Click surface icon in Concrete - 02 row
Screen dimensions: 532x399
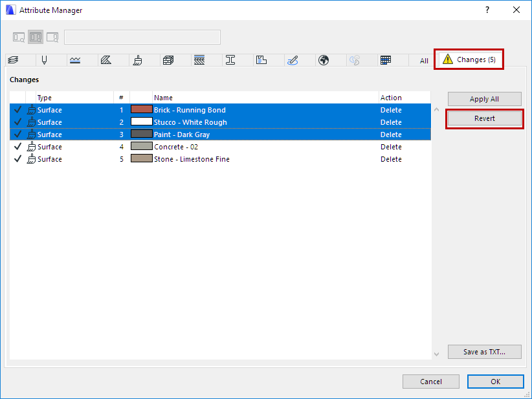point(32,147)
